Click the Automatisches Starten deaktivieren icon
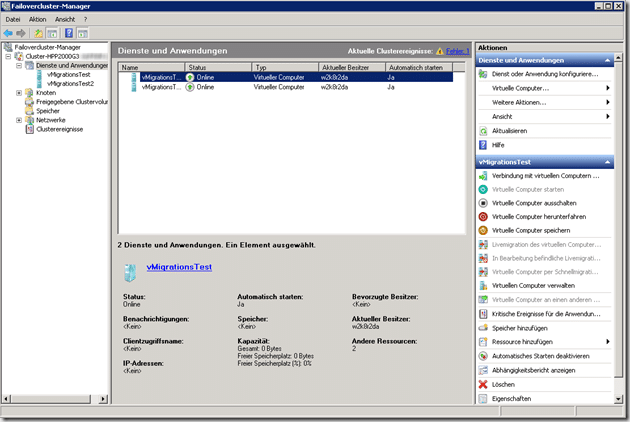Viewport: 630px width, 422px height. 483,356
